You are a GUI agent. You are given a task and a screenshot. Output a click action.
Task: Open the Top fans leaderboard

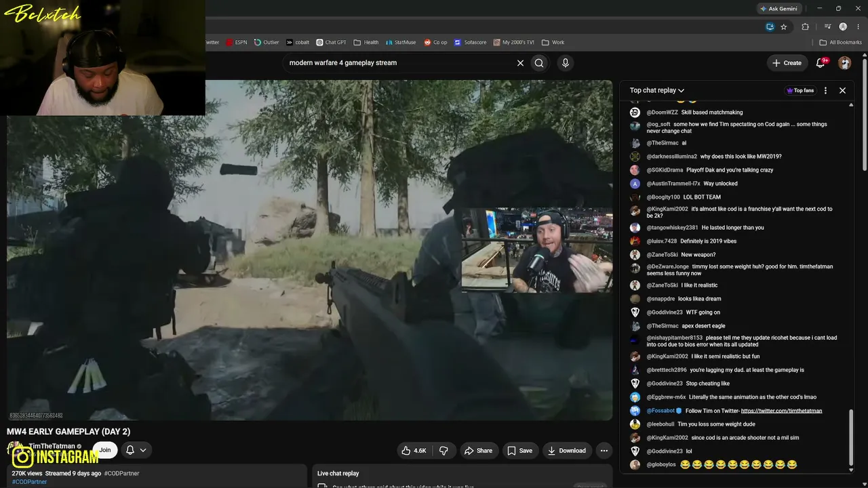[x=800, y=90]
